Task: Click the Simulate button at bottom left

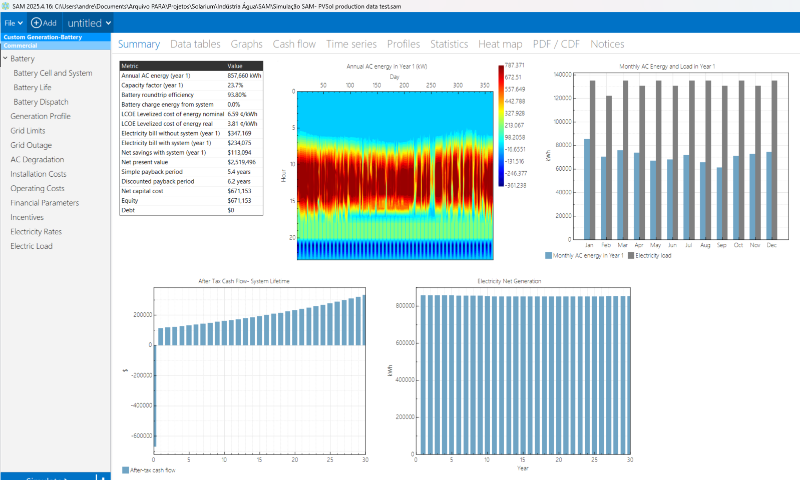Action: (48, 477)
